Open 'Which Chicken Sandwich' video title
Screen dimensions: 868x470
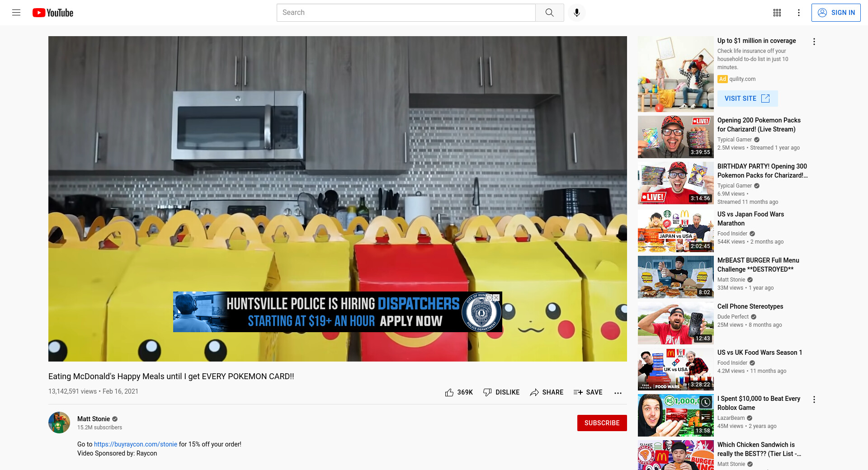(x=759, y=449)
